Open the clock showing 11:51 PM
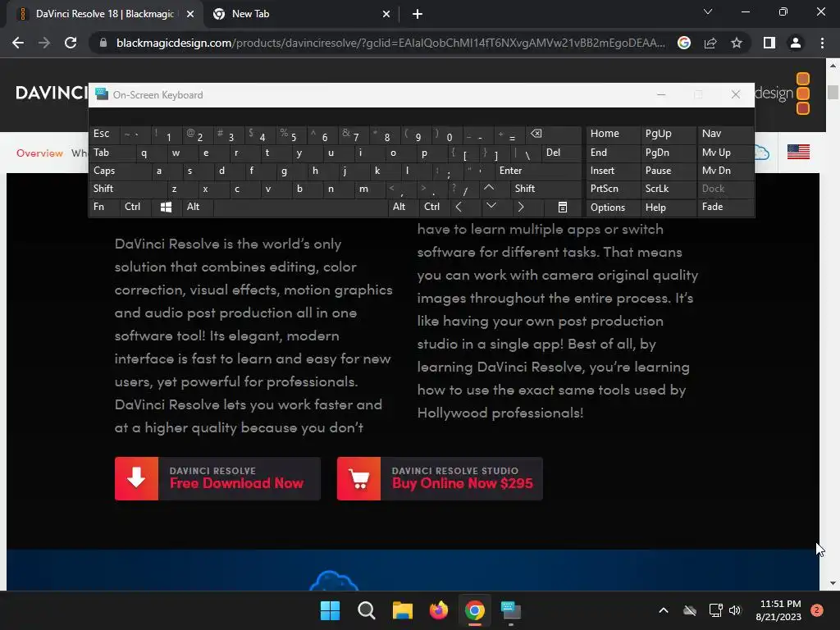Screen dimensions: 840x630 click(x=778, y=610)
